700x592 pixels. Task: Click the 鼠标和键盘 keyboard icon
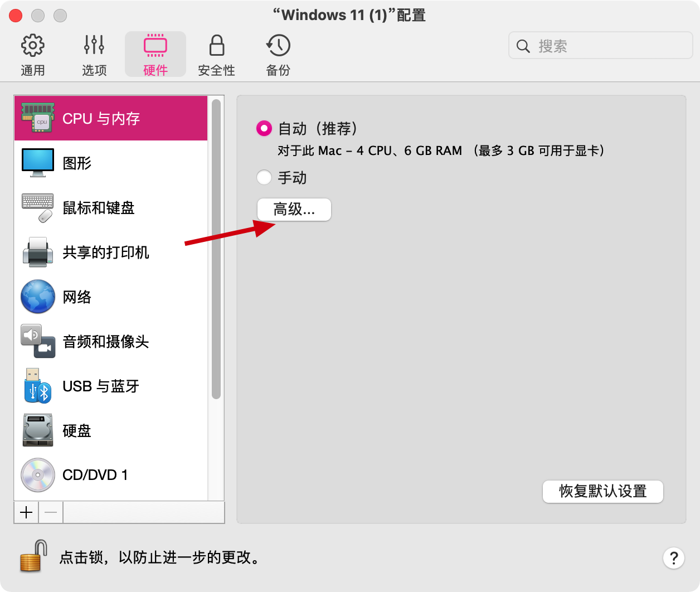pyautogui.click(x=38, y=207)
